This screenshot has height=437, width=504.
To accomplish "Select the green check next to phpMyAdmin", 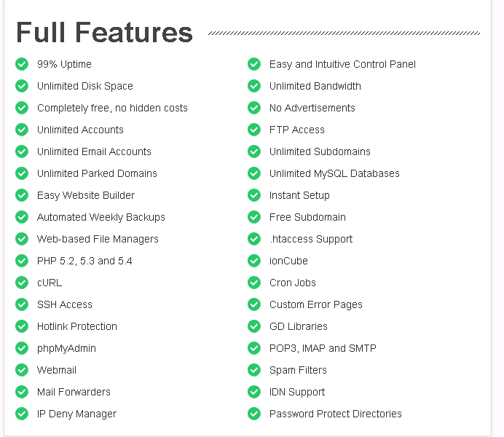I will point(22,348).
